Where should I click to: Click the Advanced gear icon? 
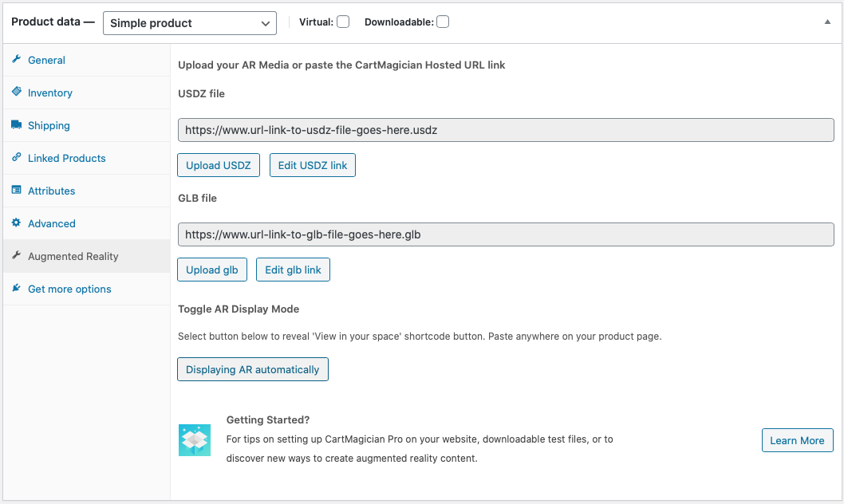(16, 223)
